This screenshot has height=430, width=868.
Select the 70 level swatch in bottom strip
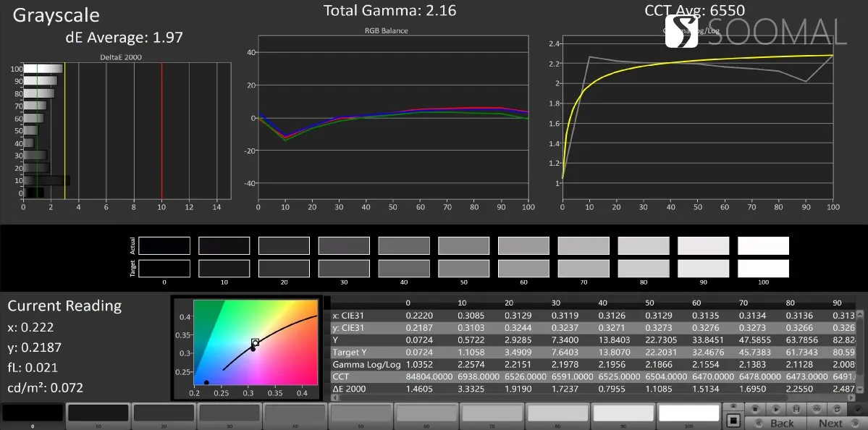492,413
